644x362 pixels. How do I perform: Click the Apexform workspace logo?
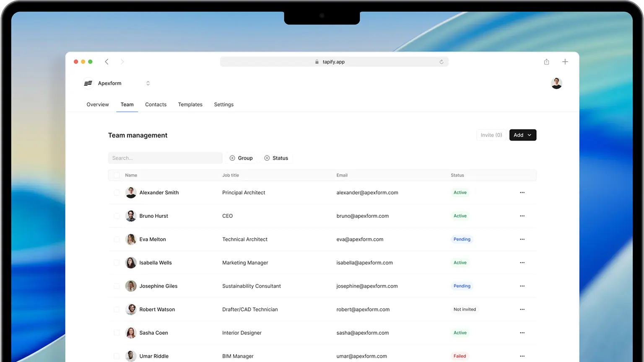88,83
